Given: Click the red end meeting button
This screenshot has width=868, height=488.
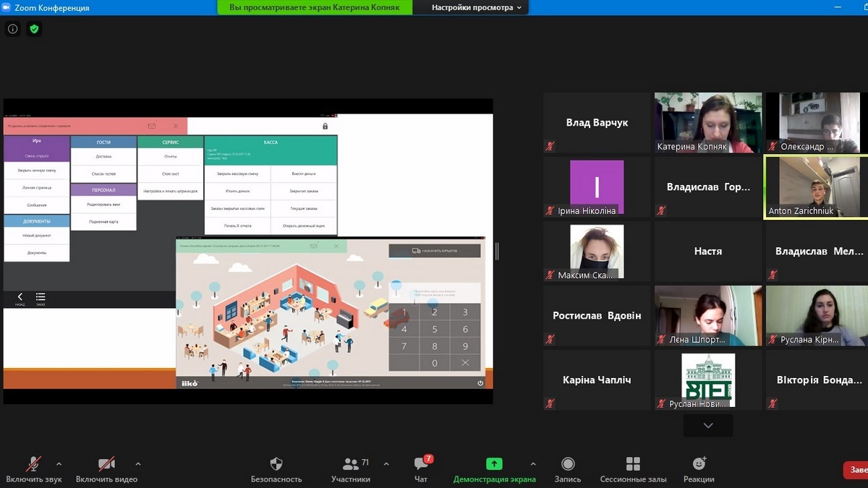Looking at the screenshot, I should coord(856,470).
